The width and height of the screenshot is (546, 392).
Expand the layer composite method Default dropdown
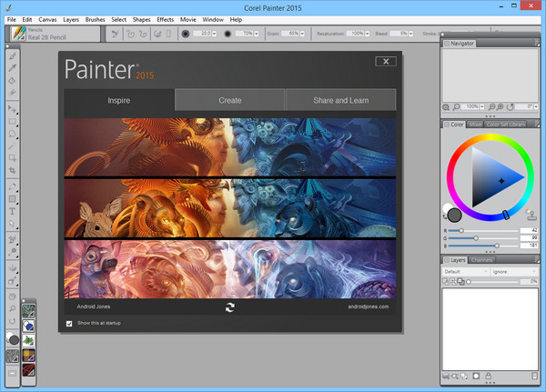click(x=465, y=271)
